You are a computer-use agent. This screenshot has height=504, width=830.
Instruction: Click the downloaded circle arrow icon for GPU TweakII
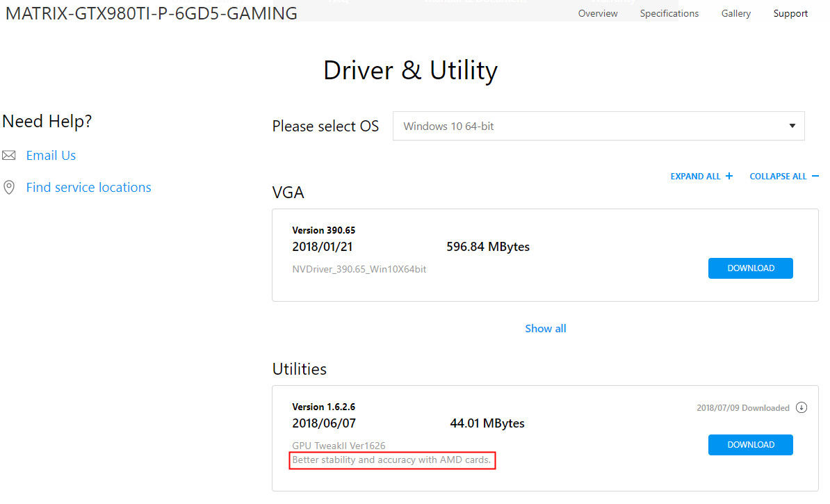point(801,407)
